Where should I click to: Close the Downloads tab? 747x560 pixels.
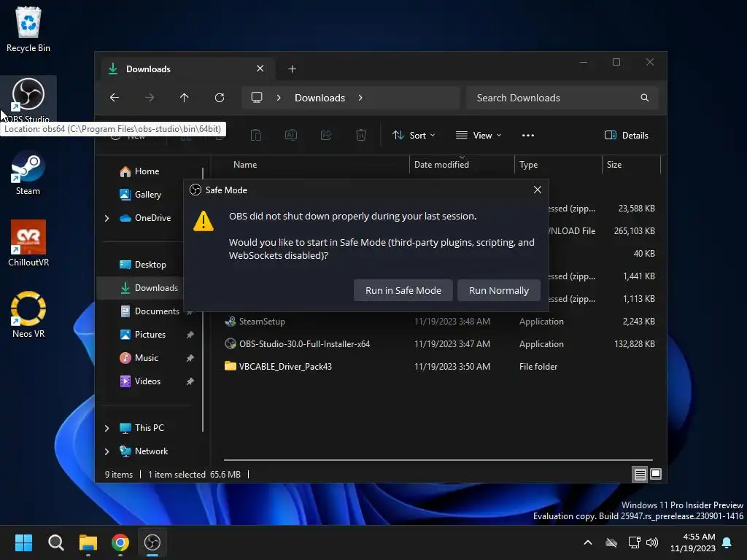click(260, 69)
